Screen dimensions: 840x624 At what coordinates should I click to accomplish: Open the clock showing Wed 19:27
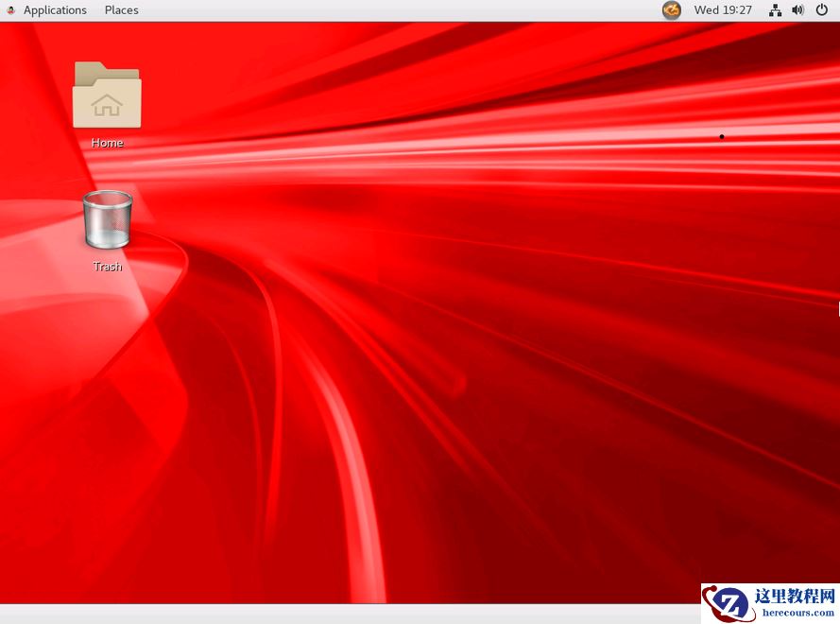(723, 10)
